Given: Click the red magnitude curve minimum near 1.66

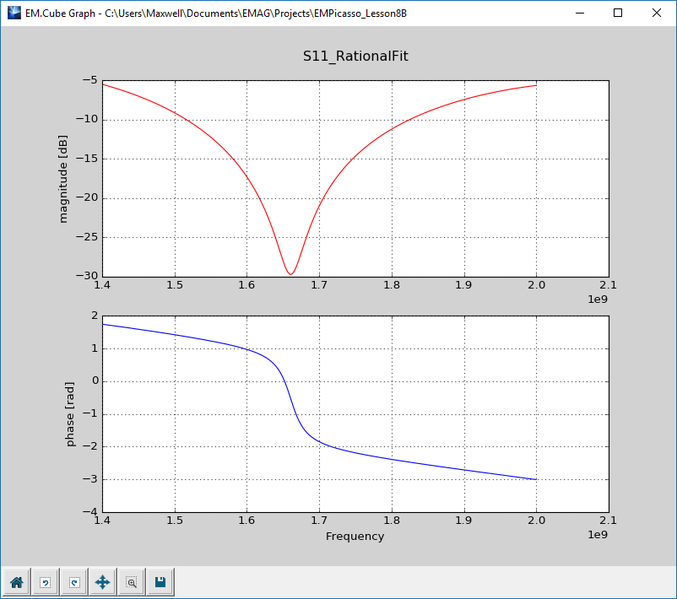Looking at the screenshot, I should point(291,273).
